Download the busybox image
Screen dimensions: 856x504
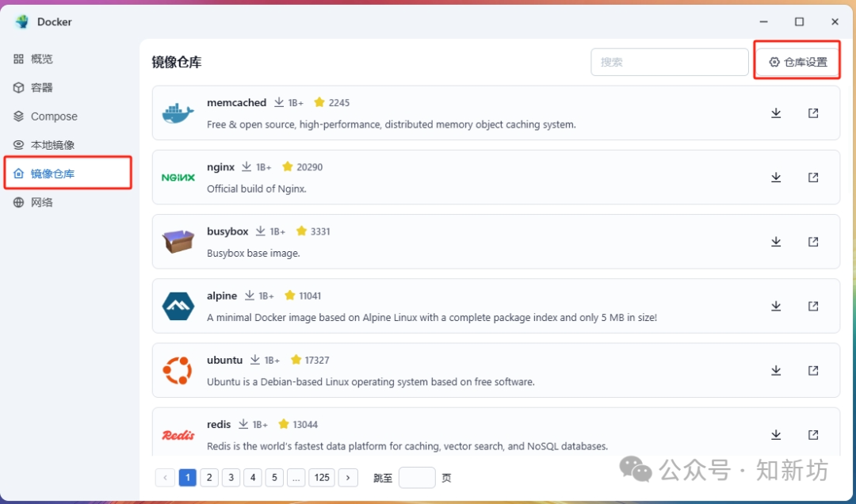point(776,242)
